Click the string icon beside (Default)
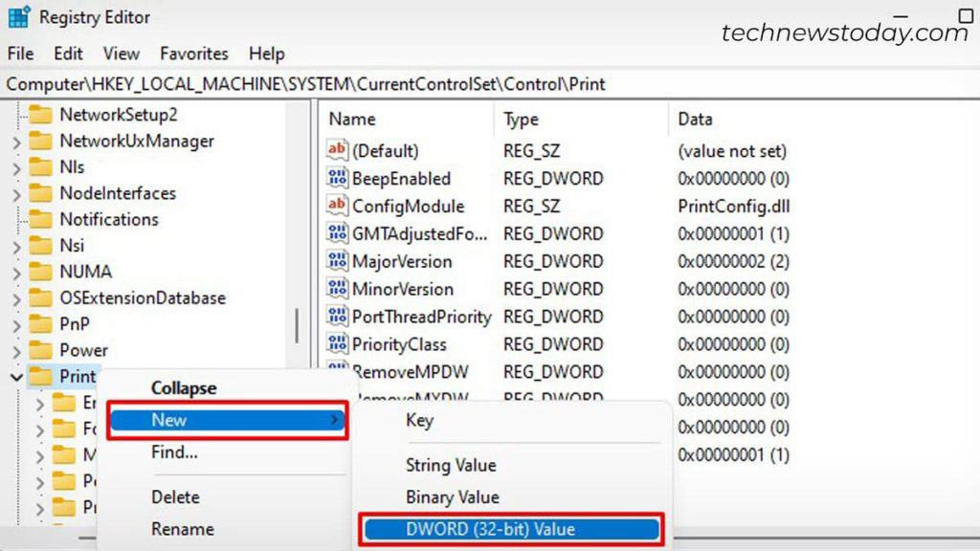This screenshot has width=980, height=551. point(337,151)
